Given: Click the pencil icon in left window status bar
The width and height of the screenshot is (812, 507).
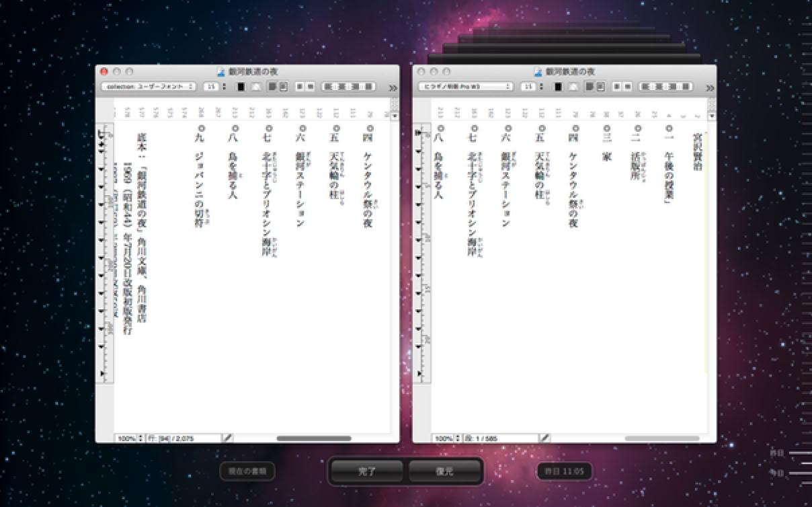Looking at the screenshot, I should [227, 438].
